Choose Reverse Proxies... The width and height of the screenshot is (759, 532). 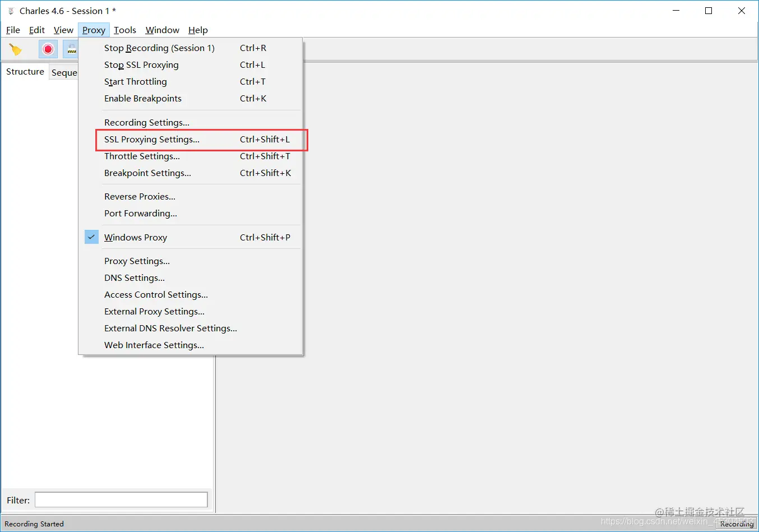click(x=191, y=197)
